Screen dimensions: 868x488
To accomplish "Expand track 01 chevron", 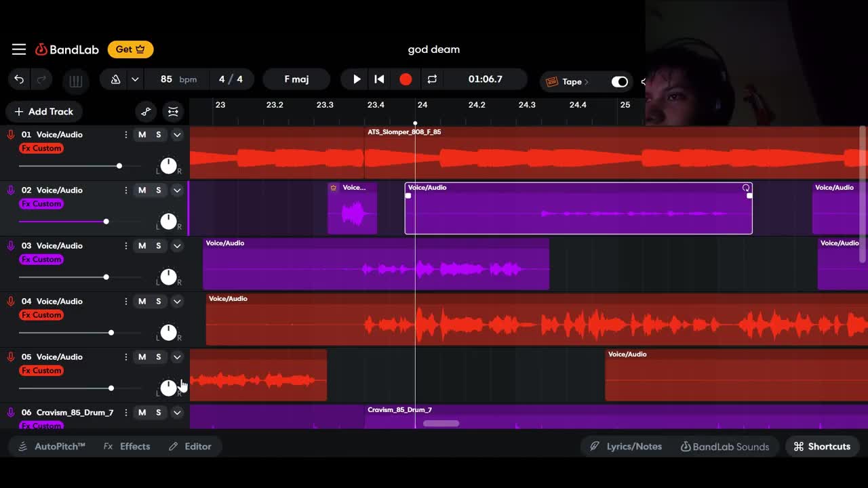I will [x=177, y=135].
